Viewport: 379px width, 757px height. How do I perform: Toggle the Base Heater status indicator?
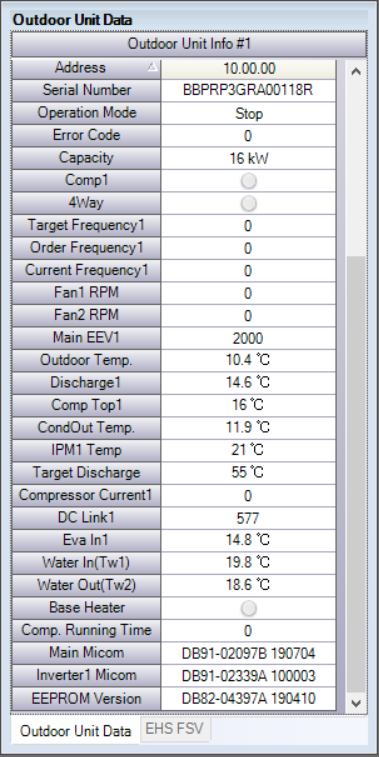248,608
